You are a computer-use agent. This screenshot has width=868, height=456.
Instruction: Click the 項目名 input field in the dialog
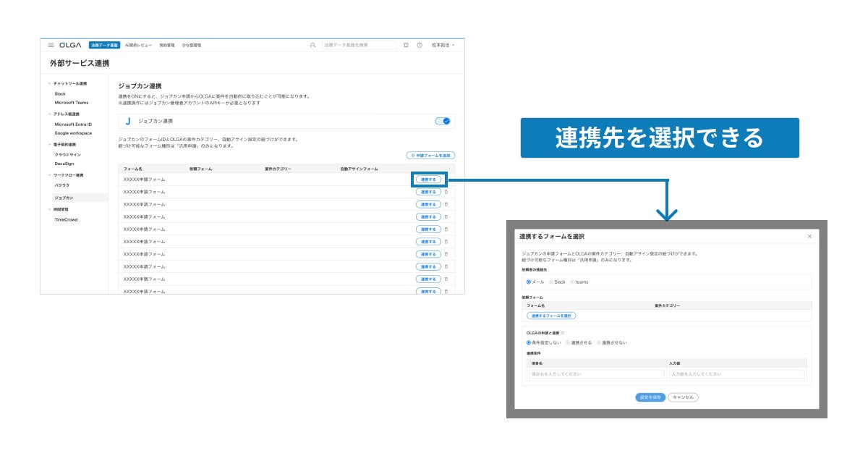(596, 374)
